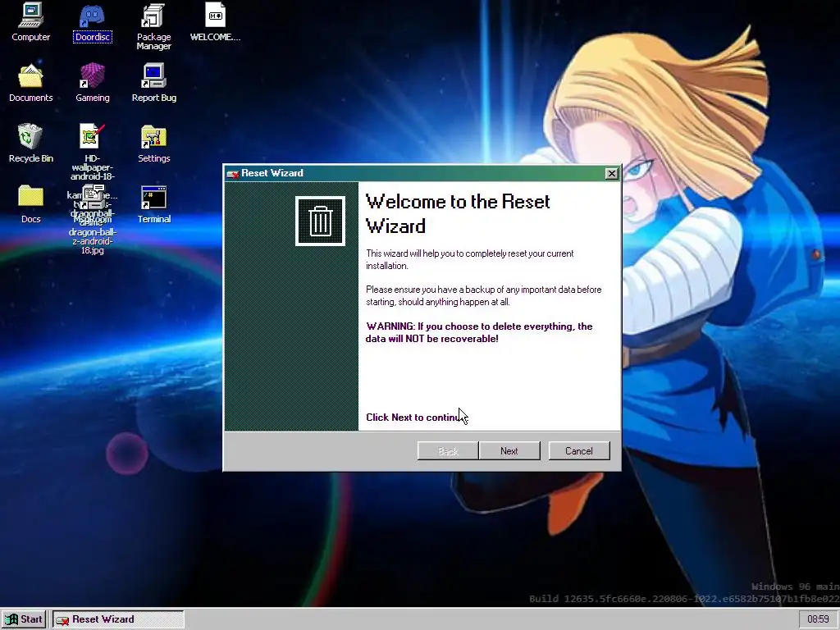Open the Documents folder icon
Screen dimensions: 840x630
click(x=30, y=83)
